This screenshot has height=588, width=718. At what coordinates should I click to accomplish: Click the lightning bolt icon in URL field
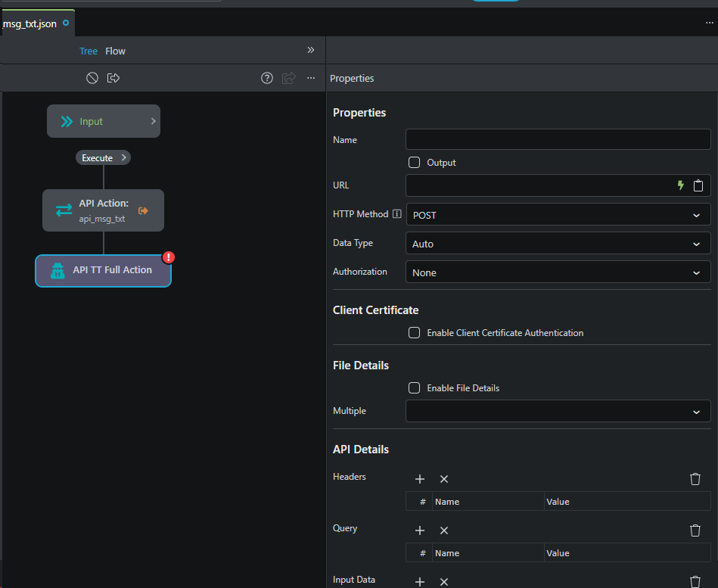680,185
